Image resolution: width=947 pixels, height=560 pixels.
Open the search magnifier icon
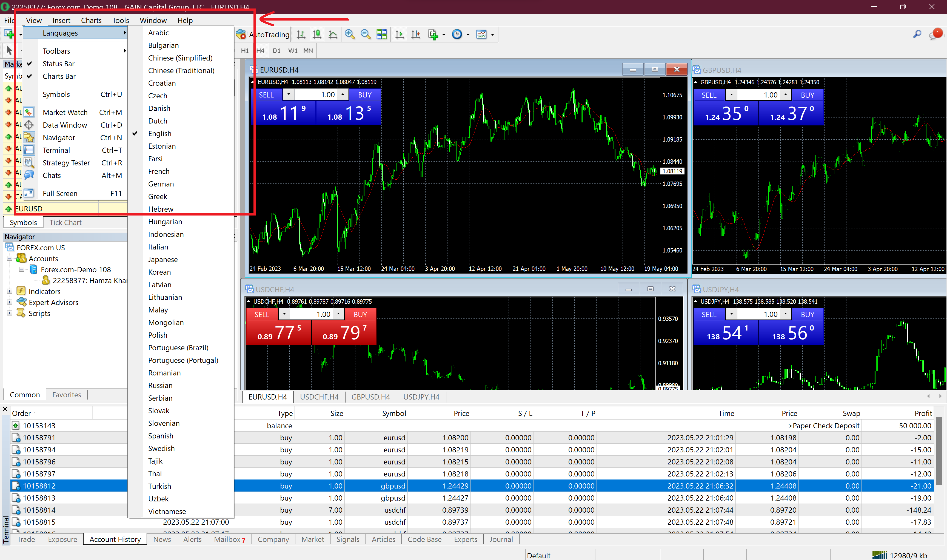tap(917, 34)
